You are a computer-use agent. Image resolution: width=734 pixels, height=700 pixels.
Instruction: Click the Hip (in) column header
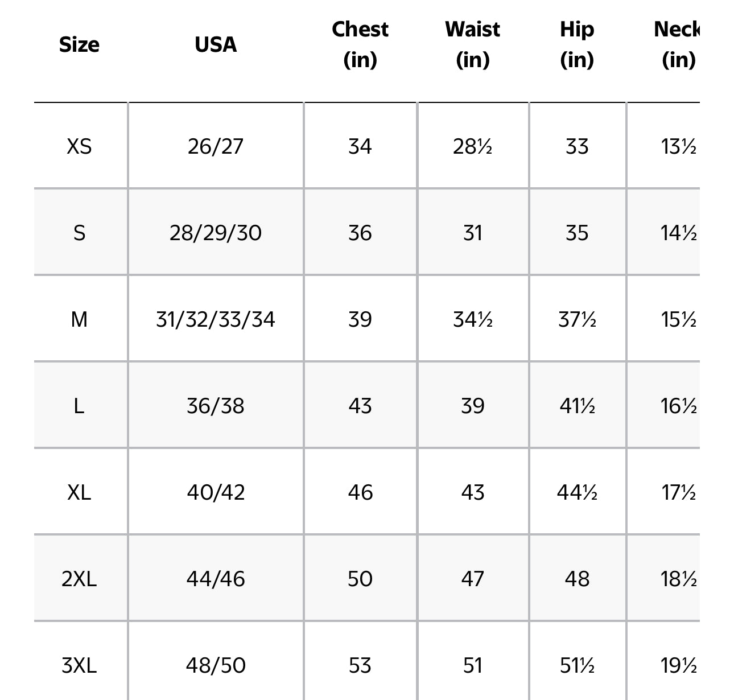(577, 44)
